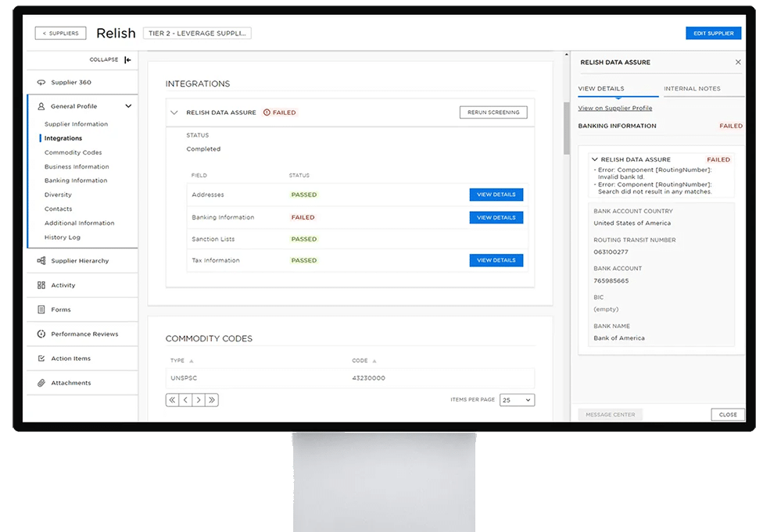Click the commodity code 43230000

[x=368, y=378]
